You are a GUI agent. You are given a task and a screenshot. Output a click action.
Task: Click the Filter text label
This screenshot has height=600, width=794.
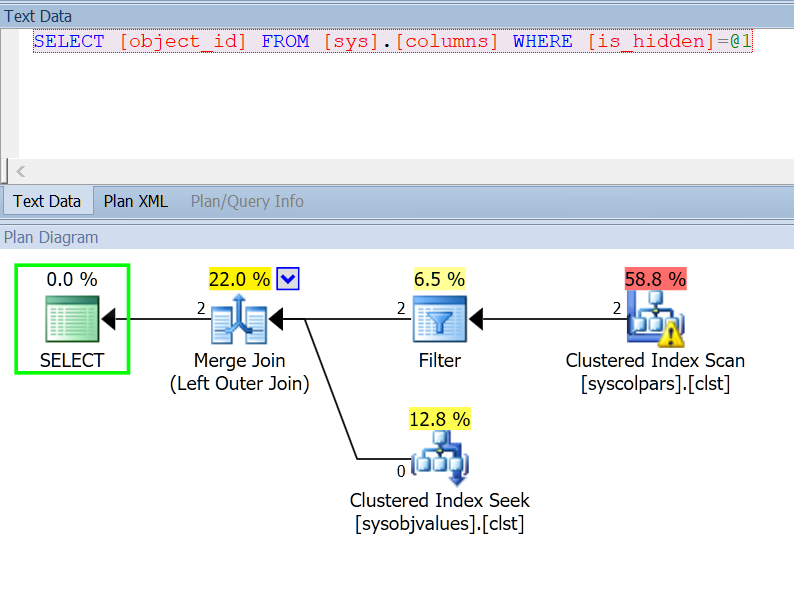[440, 361]
